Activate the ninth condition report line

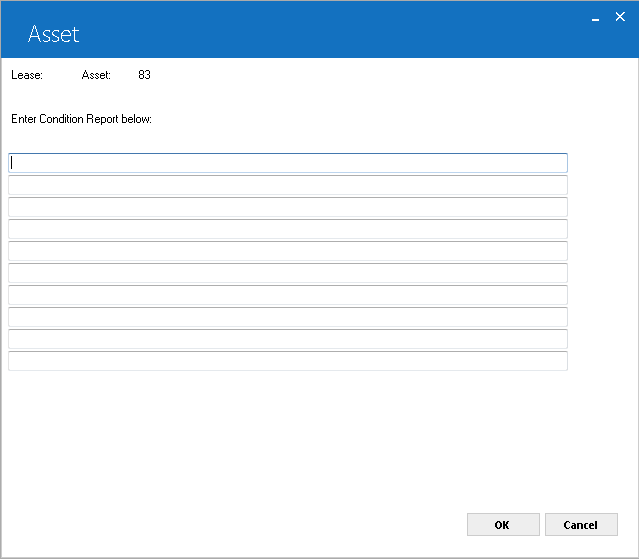[288, 339]
